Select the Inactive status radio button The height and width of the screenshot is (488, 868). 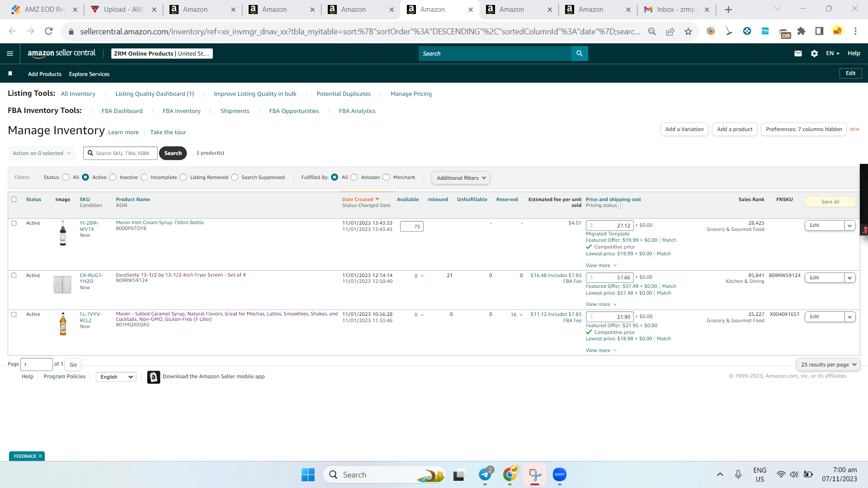(x=113, y=178)
